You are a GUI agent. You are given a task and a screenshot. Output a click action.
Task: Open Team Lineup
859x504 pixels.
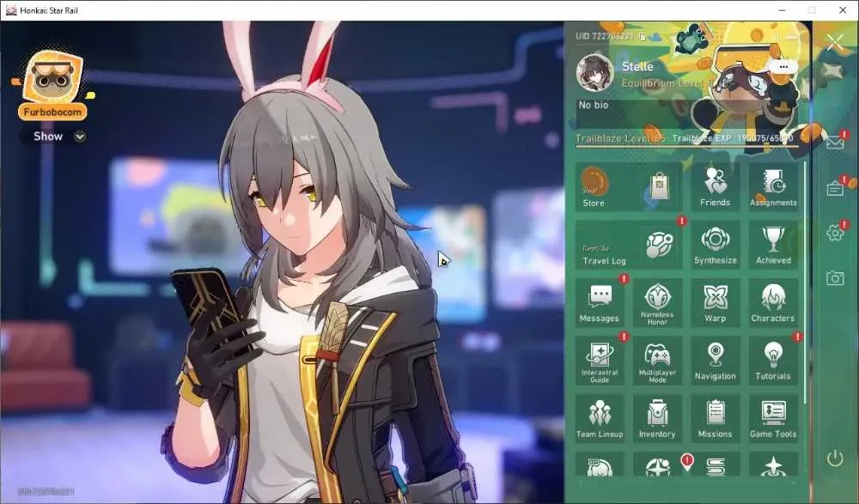pos(600,419)
